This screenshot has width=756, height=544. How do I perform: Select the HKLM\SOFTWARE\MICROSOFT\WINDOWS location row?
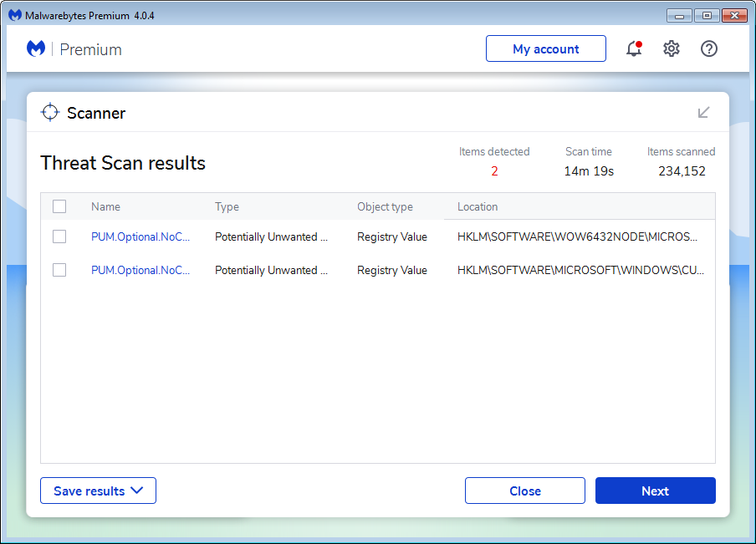click(x=580, y=270)
